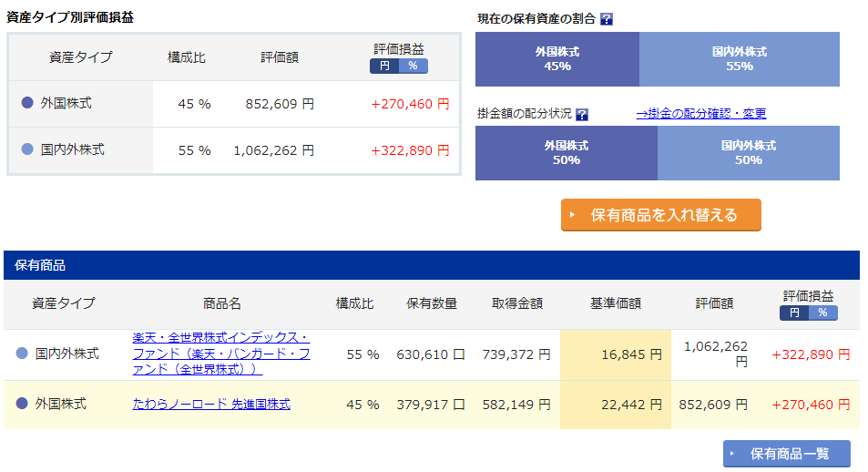Click 保有商品一覧 button
This screenshot has height=472, width=868.
click(787, 454)
